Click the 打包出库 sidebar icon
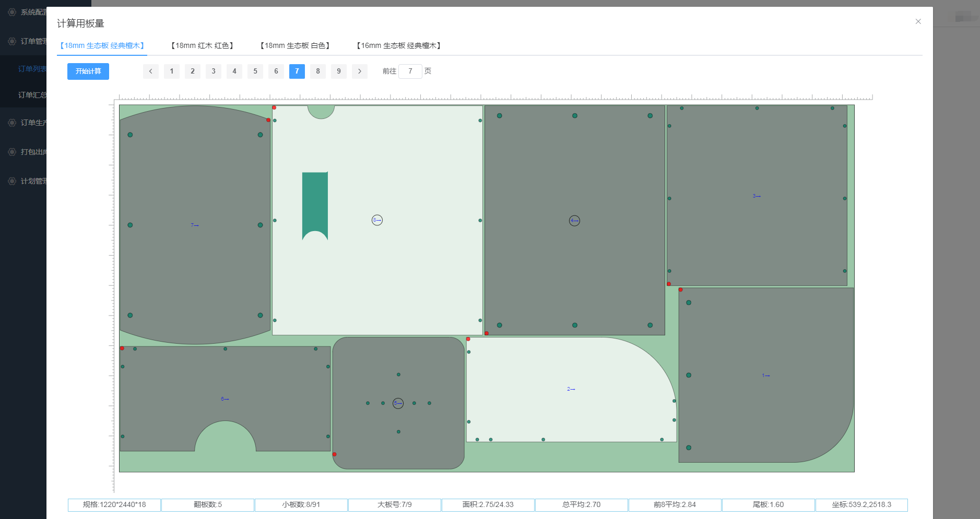The width and height of the screenshot is (980, 519). click(12, 152)
